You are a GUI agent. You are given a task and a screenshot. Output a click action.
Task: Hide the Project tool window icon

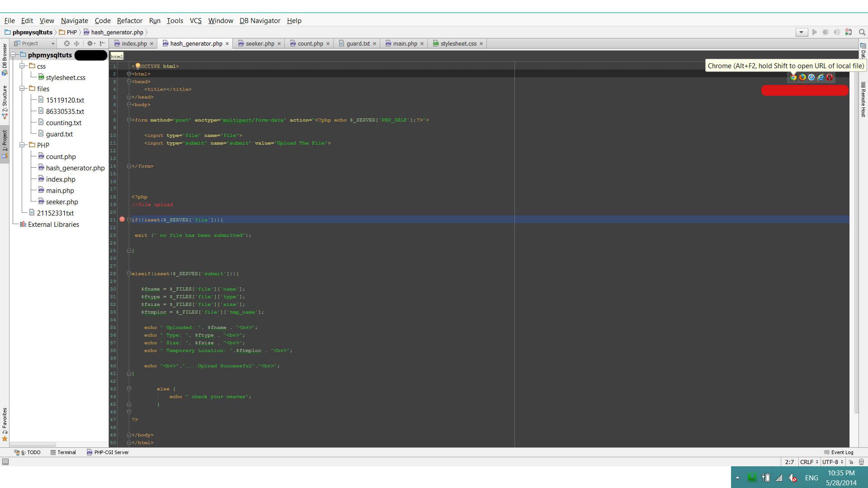tap(103, 43)
